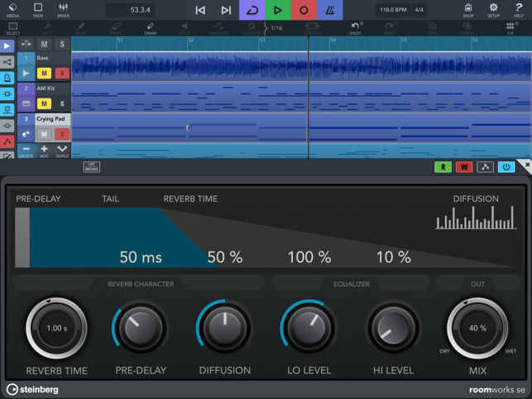Screen dimensions: 532x399
Task: Mute the Bass track
Action: tap(44, 74)
